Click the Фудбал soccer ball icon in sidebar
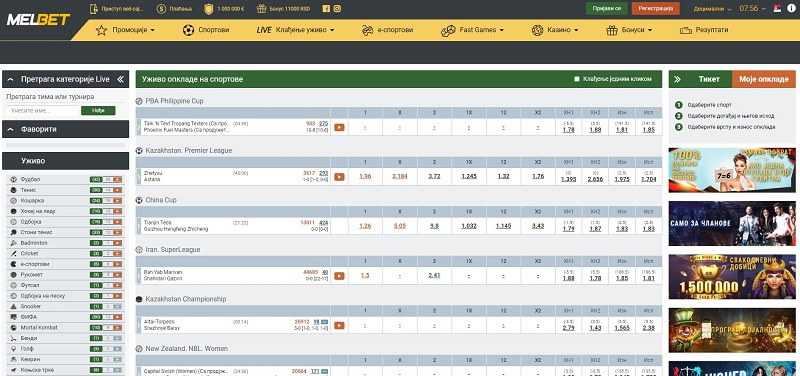This screenshot has height=376, width=800. pyautogui.click(x=13, y=180)
